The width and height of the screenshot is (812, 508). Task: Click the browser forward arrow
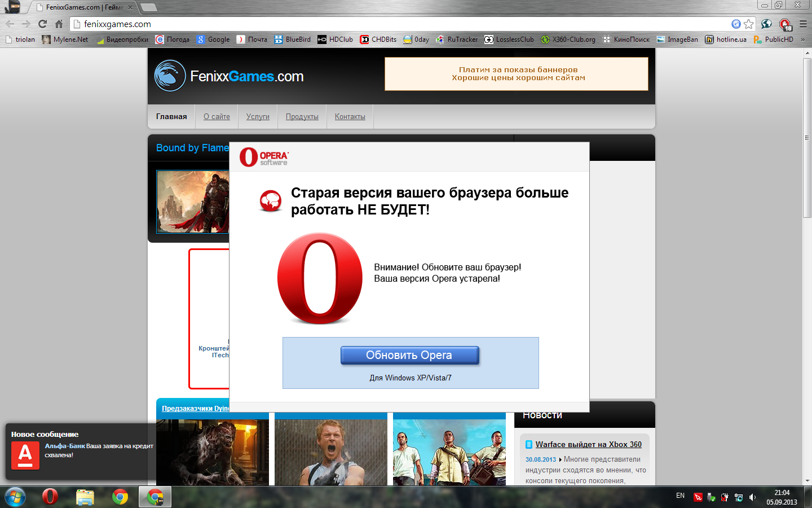click(26, 24)
